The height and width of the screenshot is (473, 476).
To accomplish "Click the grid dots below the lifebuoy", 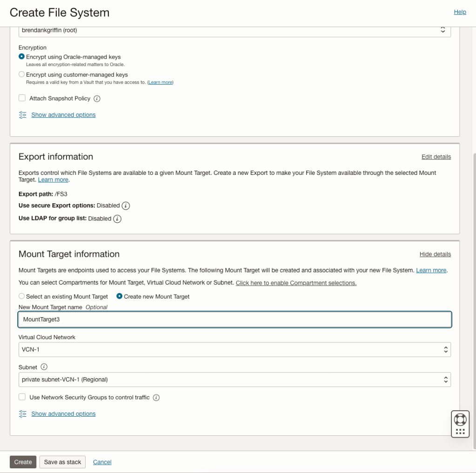I will click(x=460, y=432).
